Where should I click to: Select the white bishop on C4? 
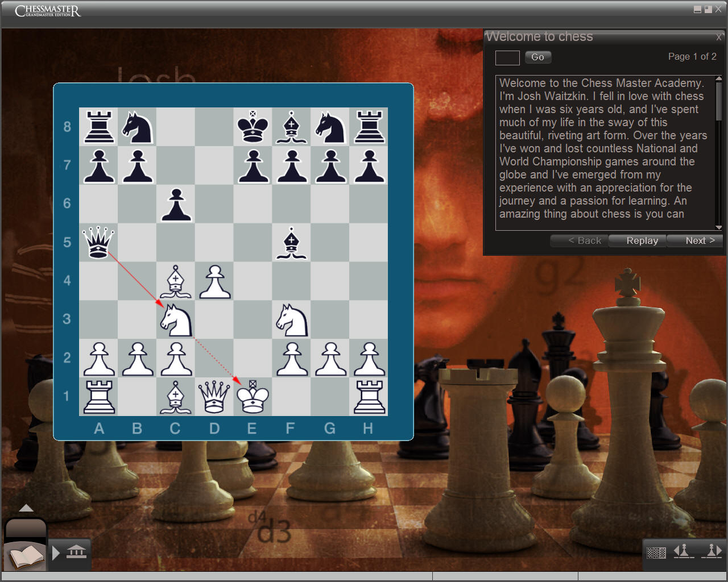click(176, 281)
